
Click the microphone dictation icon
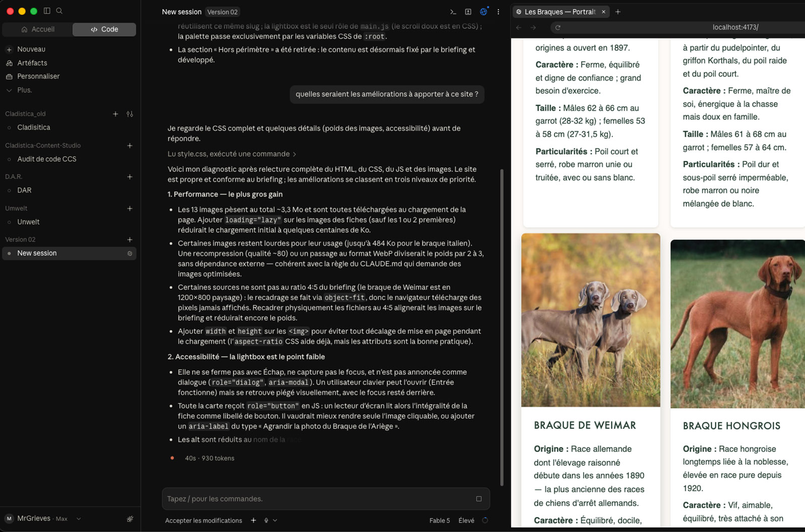tap(266, 520)
